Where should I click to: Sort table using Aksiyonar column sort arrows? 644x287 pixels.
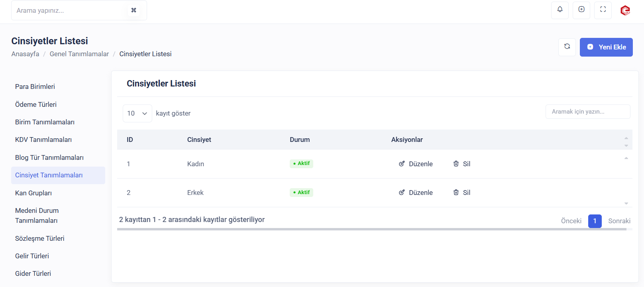click(x=626, y=142)
